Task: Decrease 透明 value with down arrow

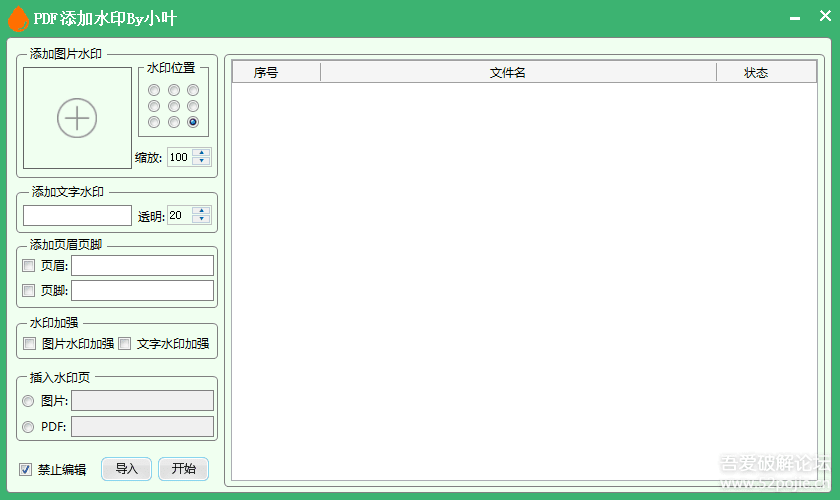Action: coord(201,219)
